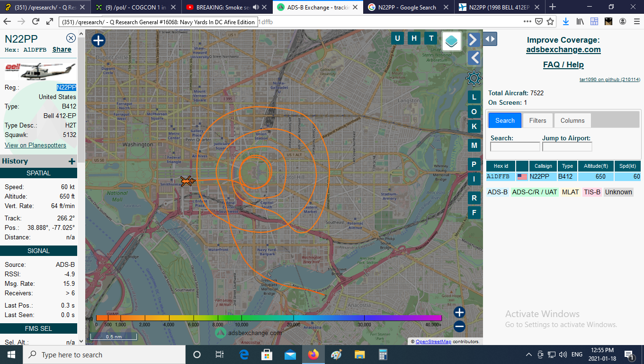
Task: Sort table by Hex id column
Action: coord(501,166)
